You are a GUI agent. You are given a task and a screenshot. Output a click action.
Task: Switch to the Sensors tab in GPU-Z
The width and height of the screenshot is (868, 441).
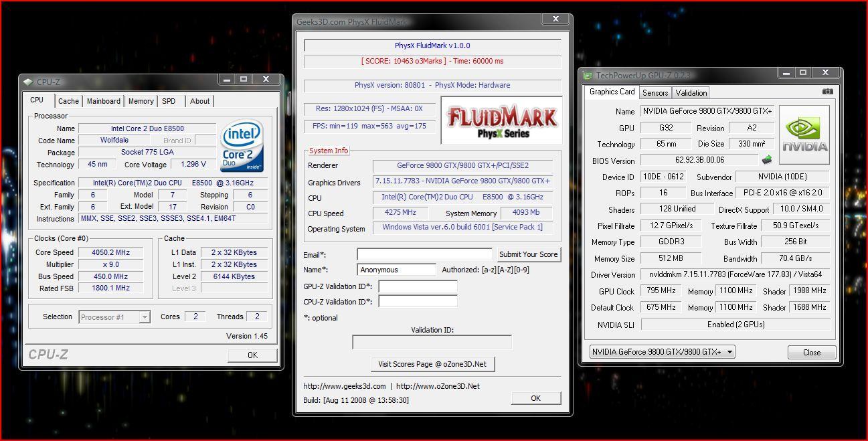[655, 93]
